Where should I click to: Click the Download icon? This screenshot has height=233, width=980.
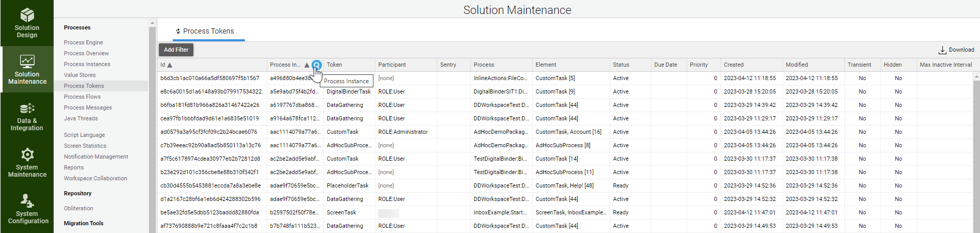pos(942,50)
